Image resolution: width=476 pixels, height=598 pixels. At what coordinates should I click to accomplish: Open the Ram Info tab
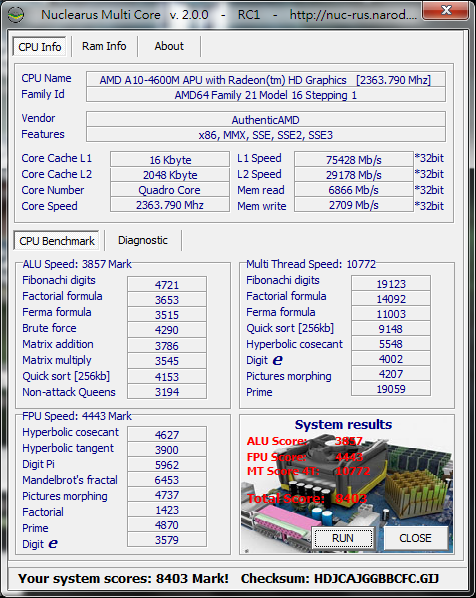(104, 46)
